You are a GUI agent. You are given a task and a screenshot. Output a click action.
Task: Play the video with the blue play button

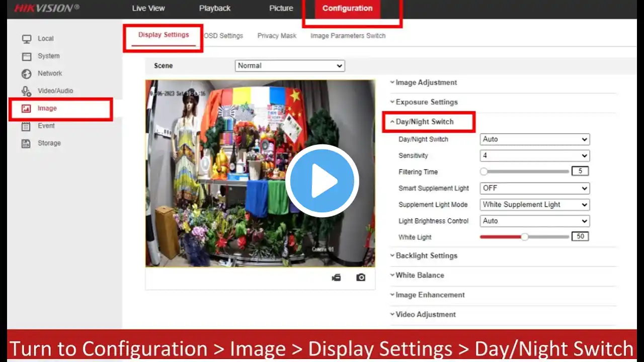(322, 180)
